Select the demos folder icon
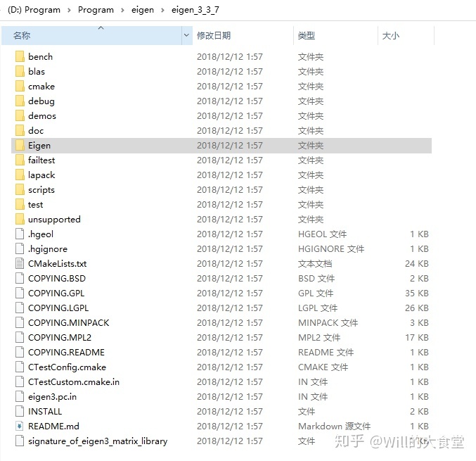Viewport: 476px width, 461px height. (20, 116)
